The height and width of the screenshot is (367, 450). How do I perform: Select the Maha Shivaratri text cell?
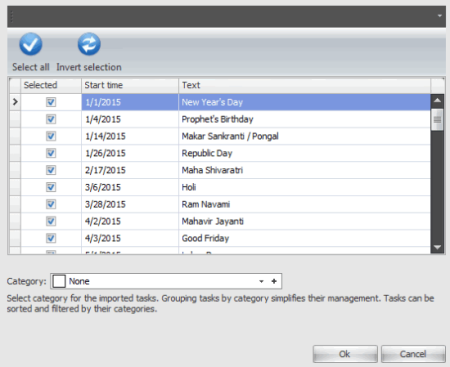[304, 170]
